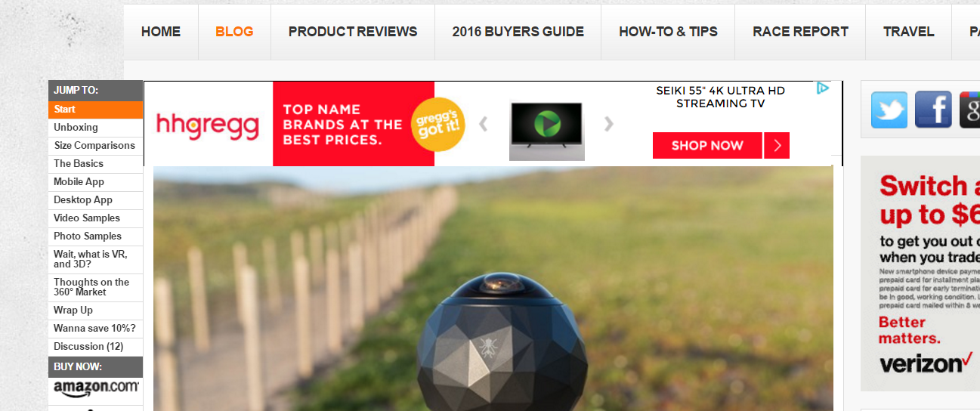Click the Shop Now button
Image resolution: width=980 pixels, height=411 pixels.
(x=707, y=145)
